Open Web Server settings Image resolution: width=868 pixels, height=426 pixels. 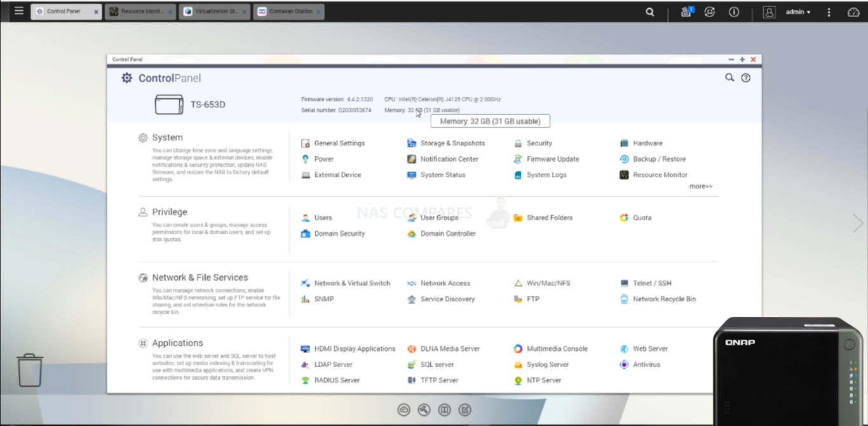(x=644, y=349)
